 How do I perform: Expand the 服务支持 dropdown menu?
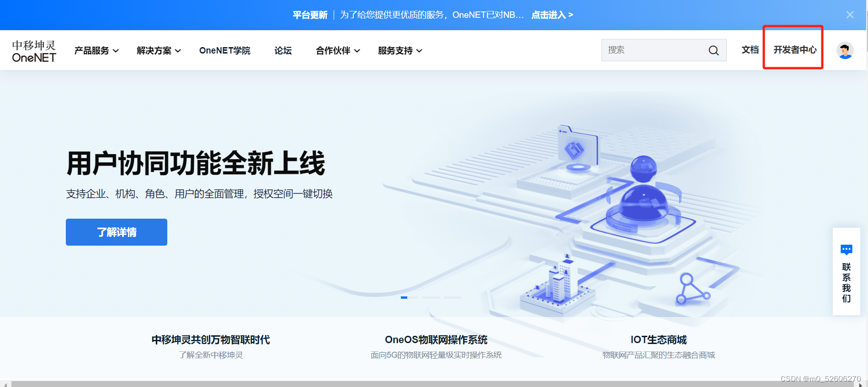400,50
